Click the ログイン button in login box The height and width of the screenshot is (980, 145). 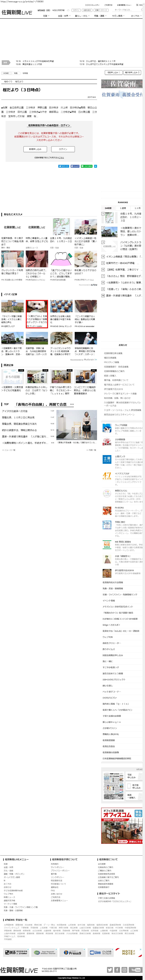(x=63, y=149)
